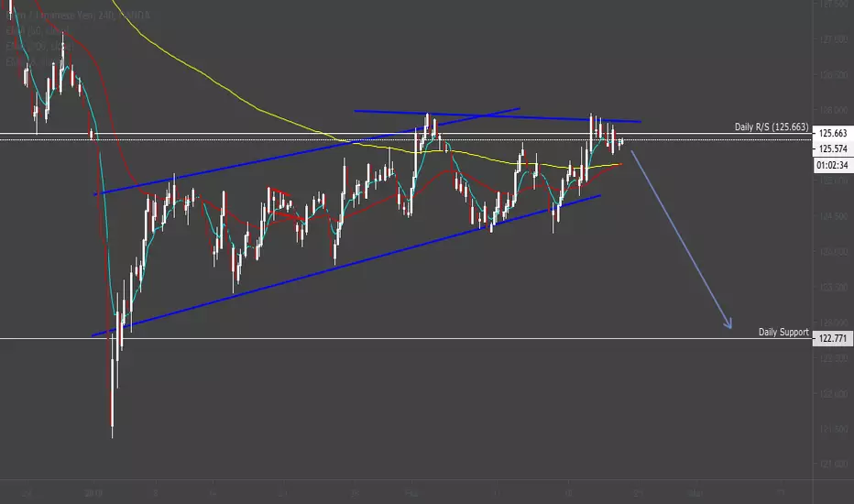Select the short blue descending resistance line
Screen dimensions: 854x504
pyautogui.click(x=498, y=116)
